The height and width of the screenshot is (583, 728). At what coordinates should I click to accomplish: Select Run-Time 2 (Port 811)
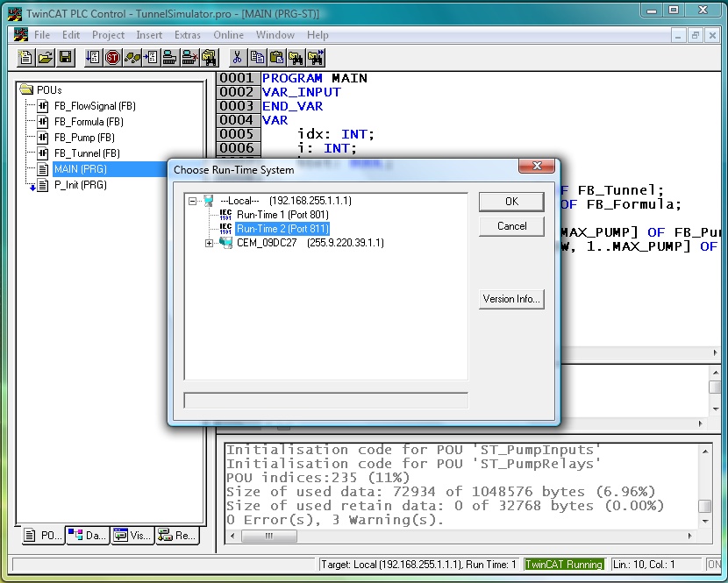pos(282,229)
